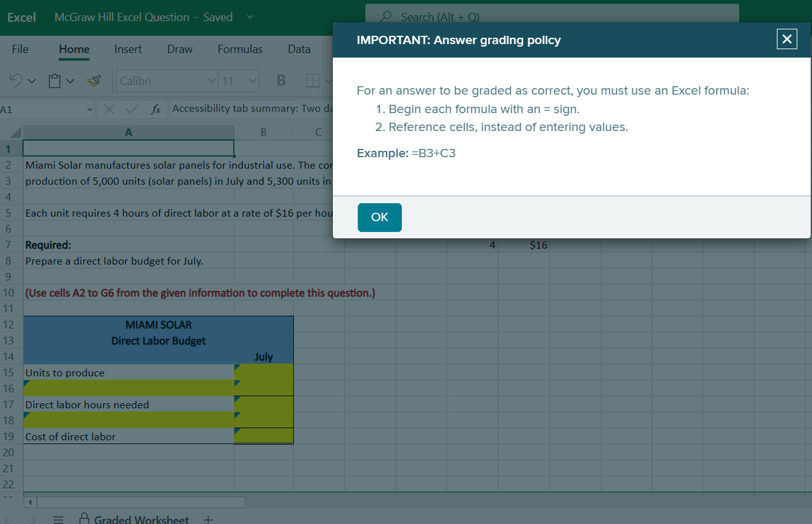Toggle Bold formatting

[x=280, y=81]
